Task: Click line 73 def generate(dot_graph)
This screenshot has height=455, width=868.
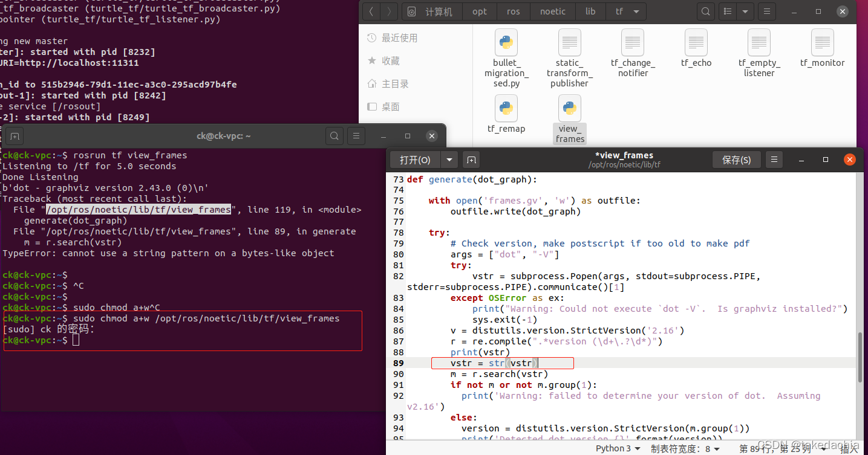Action: tap(472, 179)
